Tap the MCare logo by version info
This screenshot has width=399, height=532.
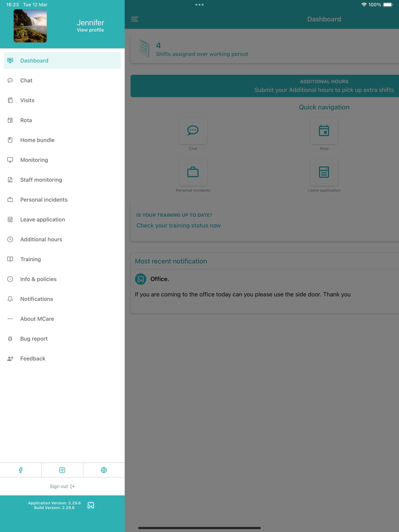(x=91, y=505)
